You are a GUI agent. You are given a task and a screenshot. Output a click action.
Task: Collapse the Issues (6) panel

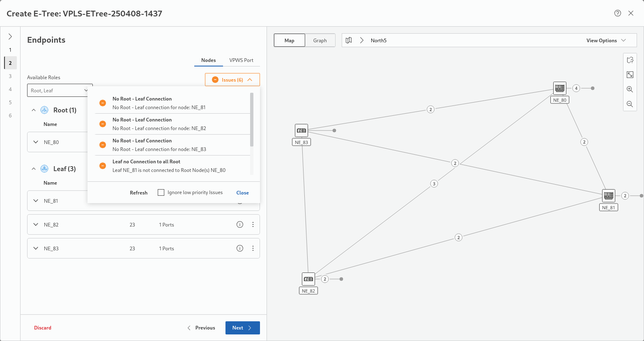(232, 80)
